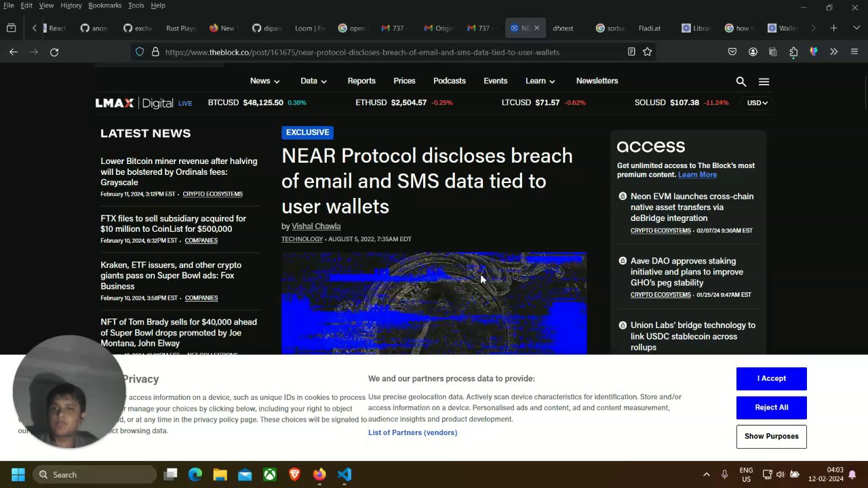Screen dimensions: 868x488
Task: Open the Tools menu
Action: point(136,5)
